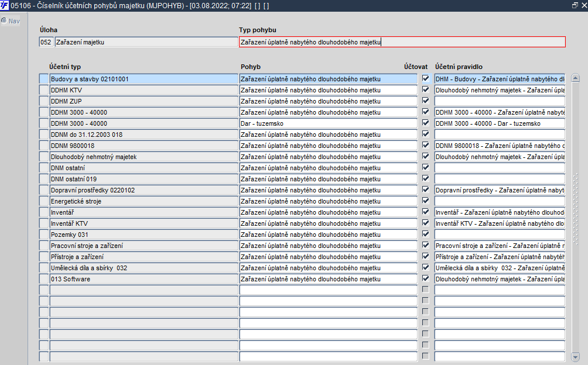Toggle Účtovat checkbox for Přístroje a zařízení
The height and width of the screenshot is (365, 588).
pos(425,256)
